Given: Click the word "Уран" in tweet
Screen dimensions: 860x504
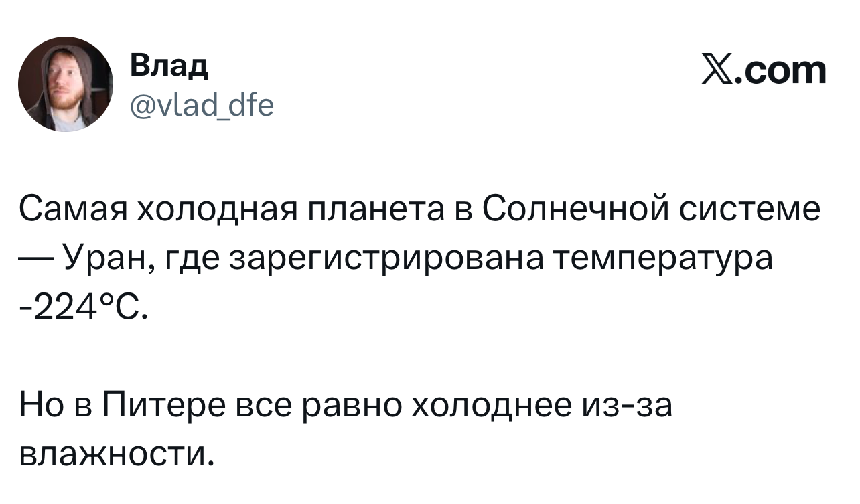Looking at the screenshot, I should click(104, 258).
